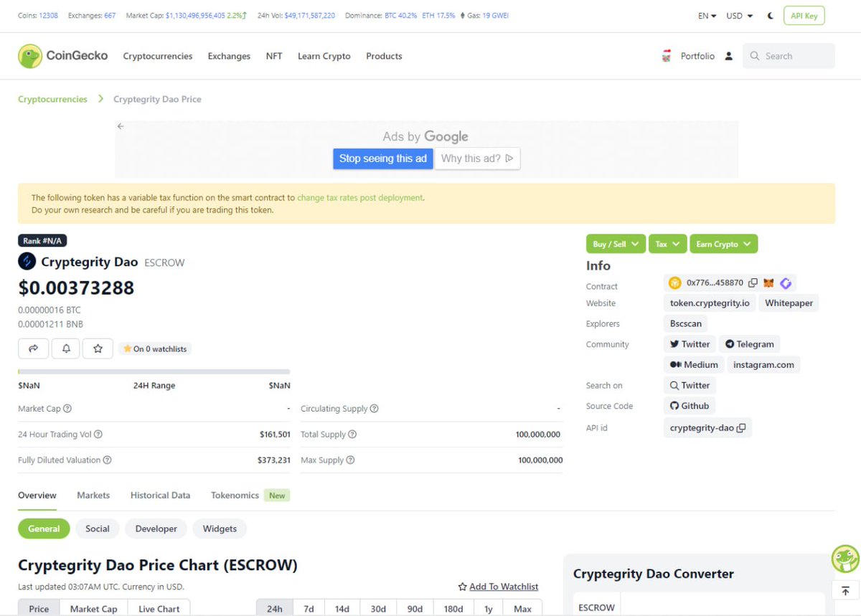Image resolution: width=861 pixels, height=616 pixels.
Task: Select the 90d chart range
Action: click(415, 608)
